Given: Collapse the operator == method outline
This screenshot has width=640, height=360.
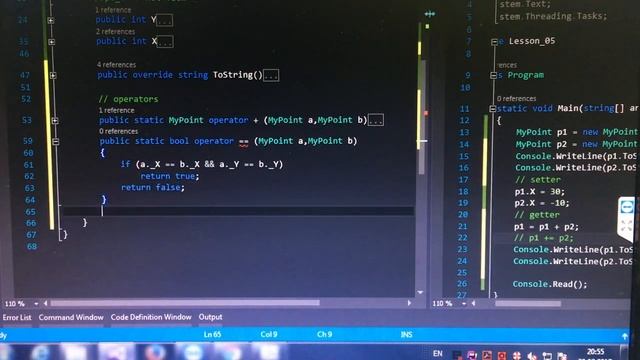Looking at the screenshot, I should point(56,142).
